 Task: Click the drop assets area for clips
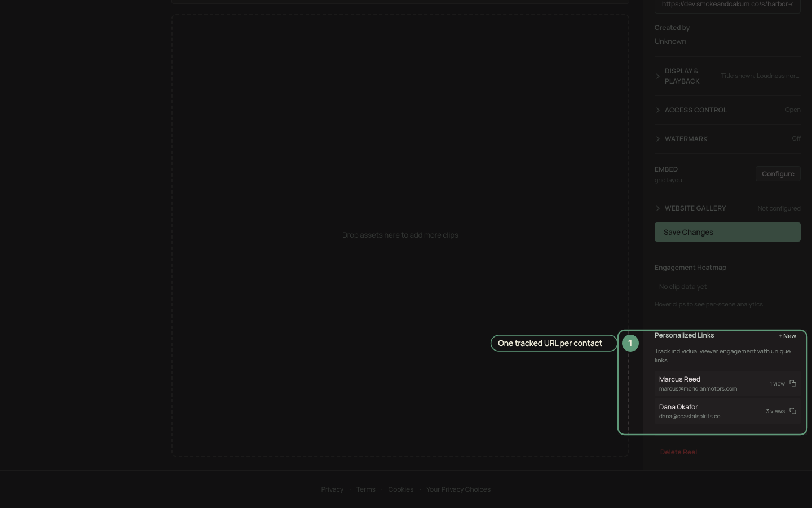point(400,235)
